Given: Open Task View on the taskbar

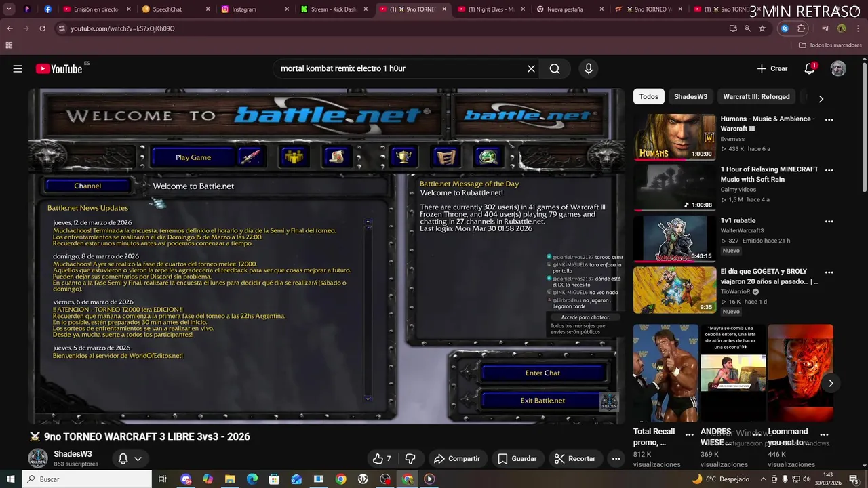Looking at the screenshot, I should click(163, 479).
